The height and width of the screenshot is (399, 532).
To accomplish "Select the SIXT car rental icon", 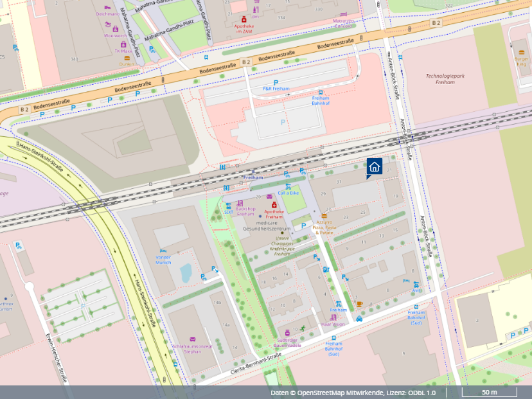I will tap(228, 205).
